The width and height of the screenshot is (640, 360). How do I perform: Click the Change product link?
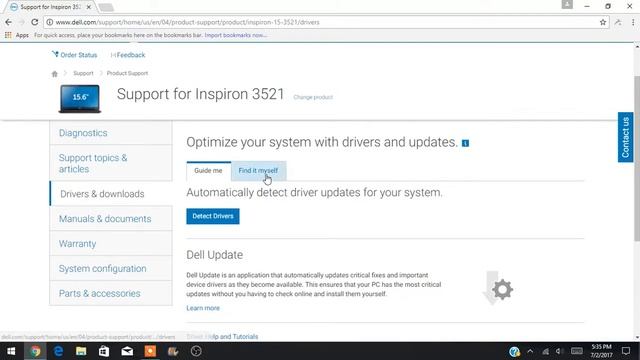tap(313, 97)
